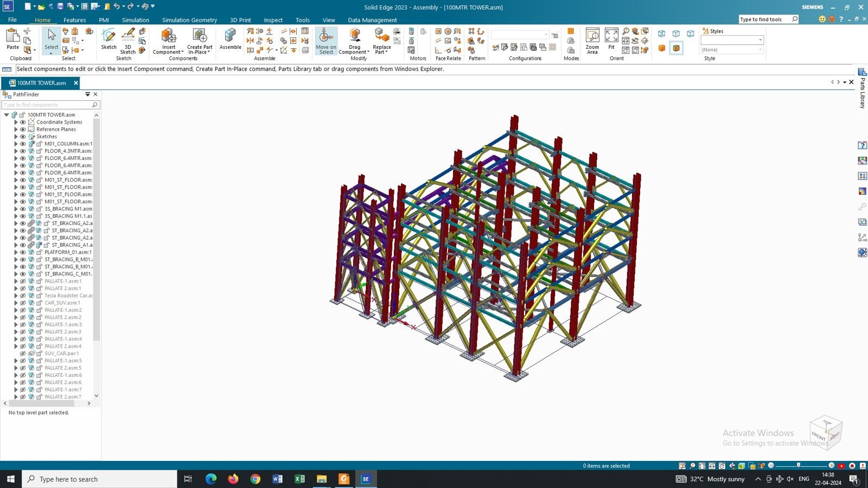
Task: Toggle visibility of PLATFORM_01.asm:1
Action: coord(23,252)
